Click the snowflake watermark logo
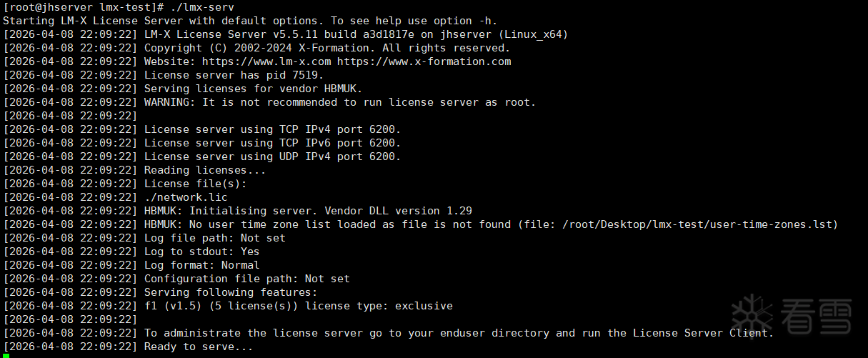The image size is (868, 358). point(752,316)
